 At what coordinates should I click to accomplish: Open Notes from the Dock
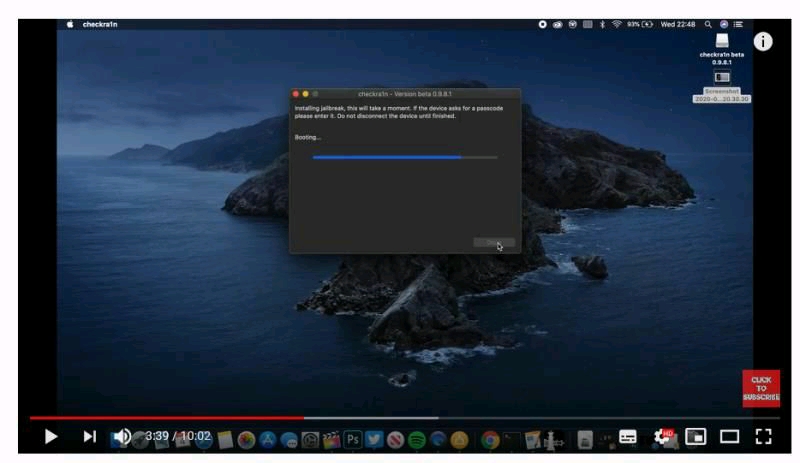pos(225,440)
